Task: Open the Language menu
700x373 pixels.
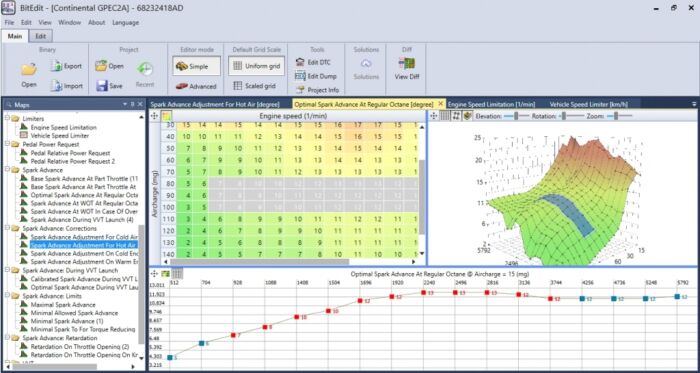Action: pyautogui.click(x=125, y=22)
